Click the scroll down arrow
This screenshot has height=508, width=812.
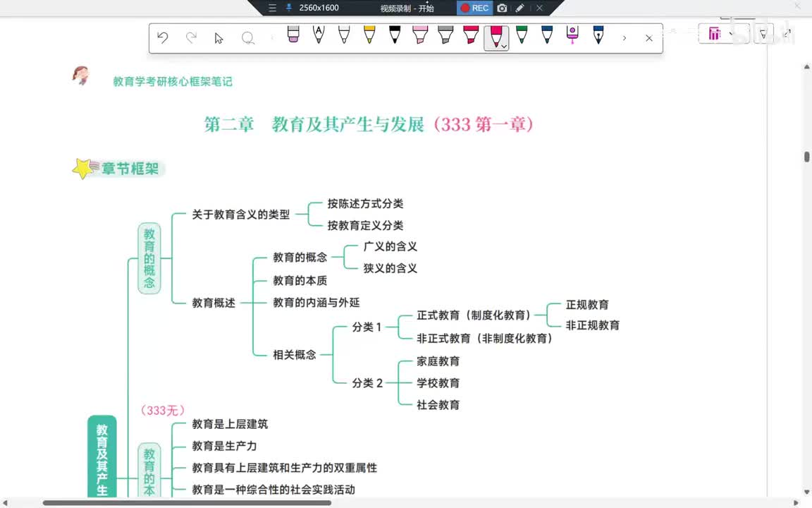807,492
